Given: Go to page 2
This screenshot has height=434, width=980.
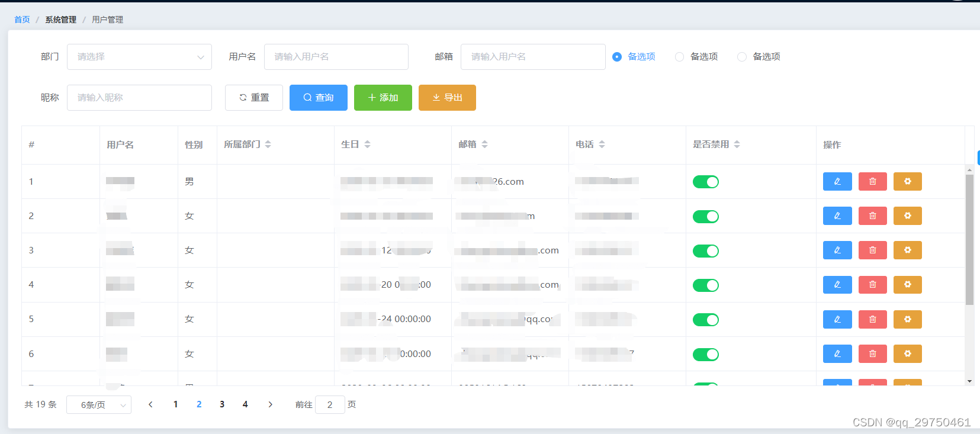Looking at the screenshot, I should (x=199, y=404).
